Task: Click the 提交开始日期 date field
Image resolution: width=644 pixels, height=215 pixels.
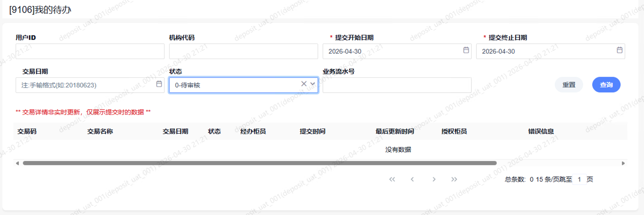Action: tap(397, 51)
